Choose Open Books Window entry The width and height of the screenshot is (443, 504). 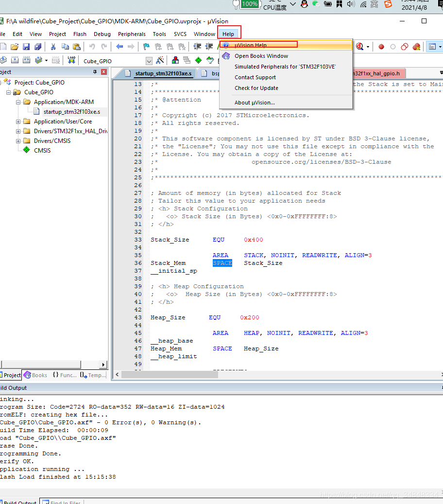click(x=286, y=56)
